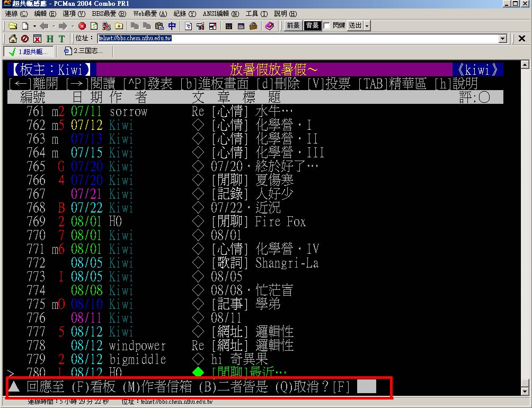532x408 pixels.
Task: Switch to the 2.三国志 tab
Action: click(83, 51)
